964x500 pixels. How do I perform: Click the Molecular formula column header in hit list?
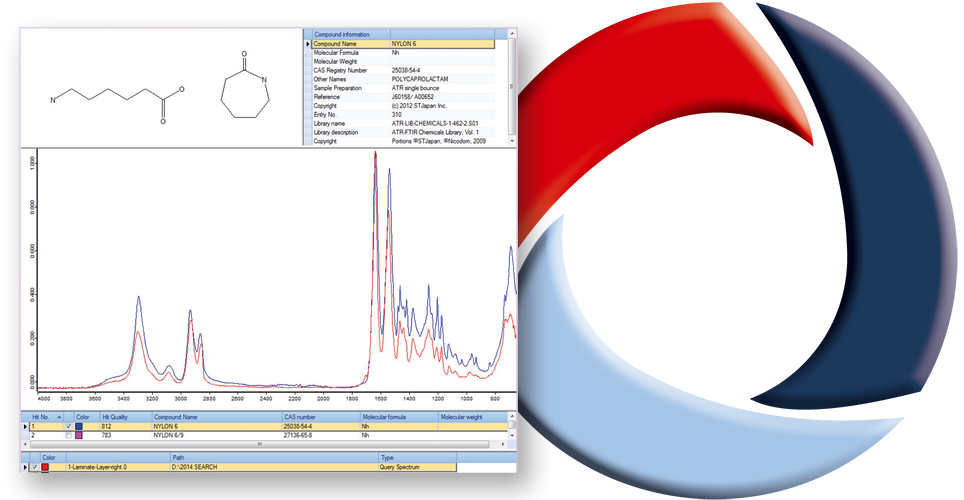399,417
